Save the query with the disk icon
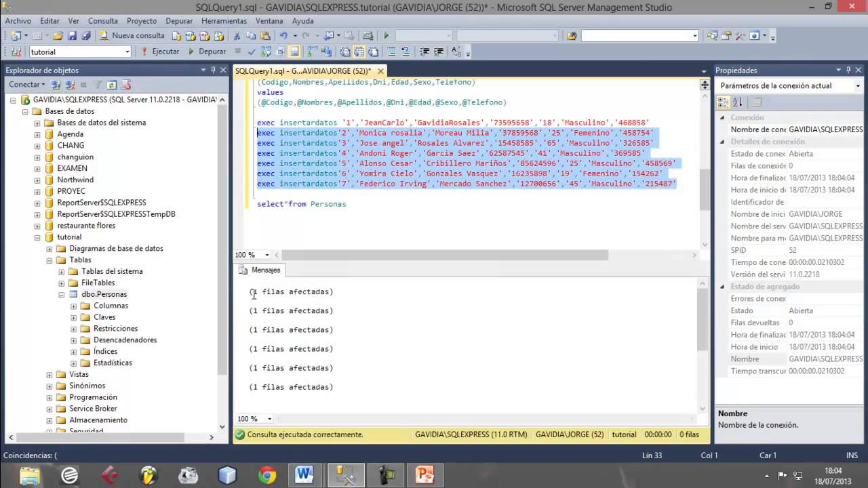The width and height of the screenshot is (868, 488). click(x=72, y=35)
